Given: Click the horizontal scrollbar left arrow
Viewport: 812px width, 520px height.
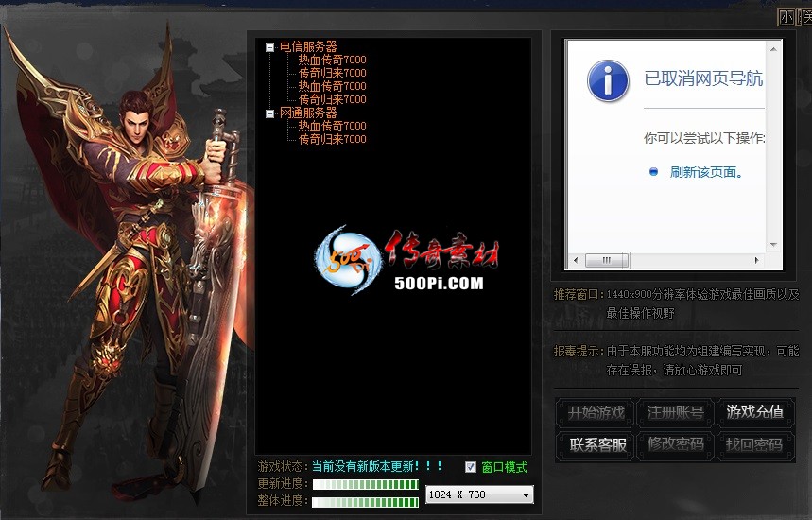Looking at the screenshot, I should pos(576,261).
